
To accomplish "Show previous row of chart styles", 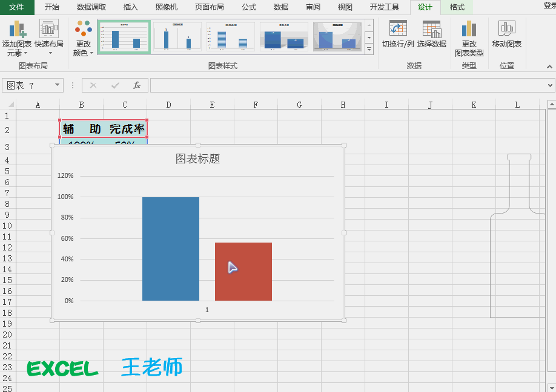I will click(x=369, y=25).
